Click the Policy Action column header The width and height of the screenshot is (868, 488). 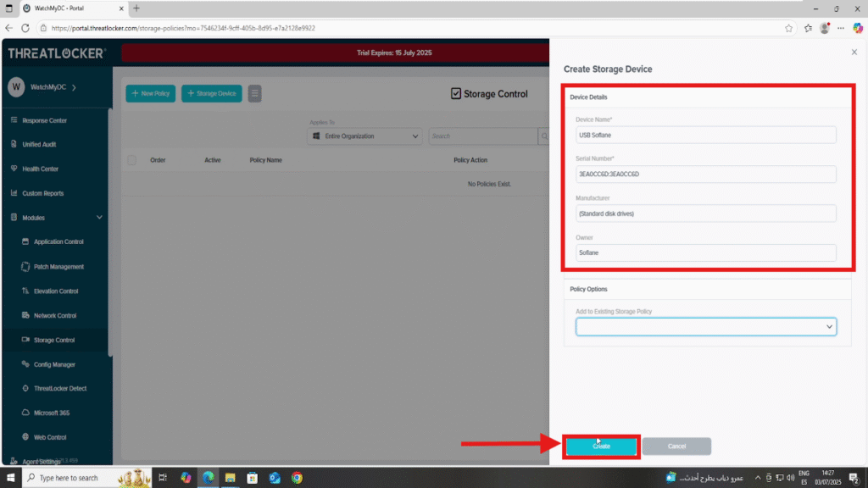(470, 160)
